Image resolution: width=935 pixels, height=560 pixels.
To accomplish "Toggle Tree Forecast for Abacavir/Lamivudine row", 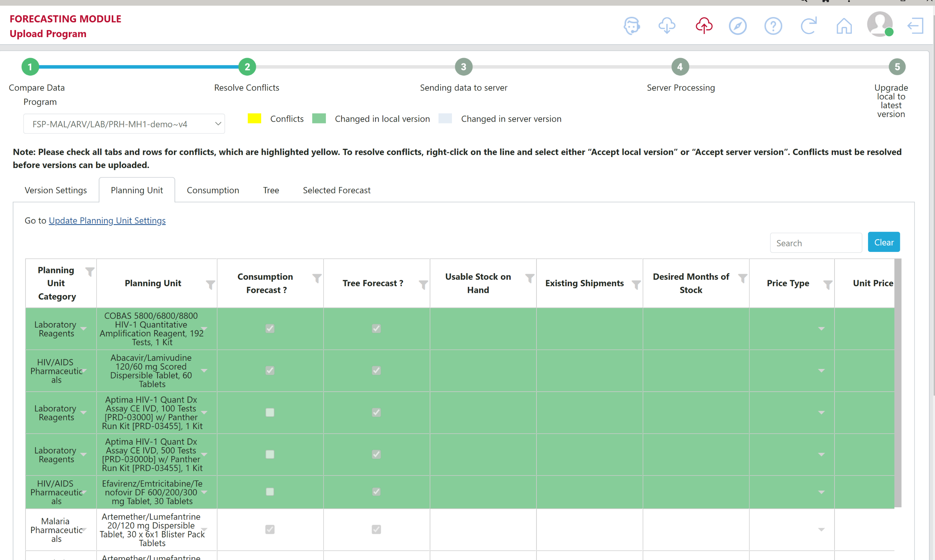I will click(376, 371).
